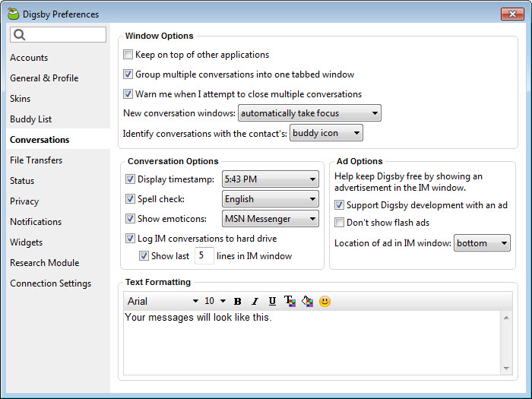532x399 pixels.
Task: Disable Log IM conversations to hard drive
Action: click(x=130, y=238)
